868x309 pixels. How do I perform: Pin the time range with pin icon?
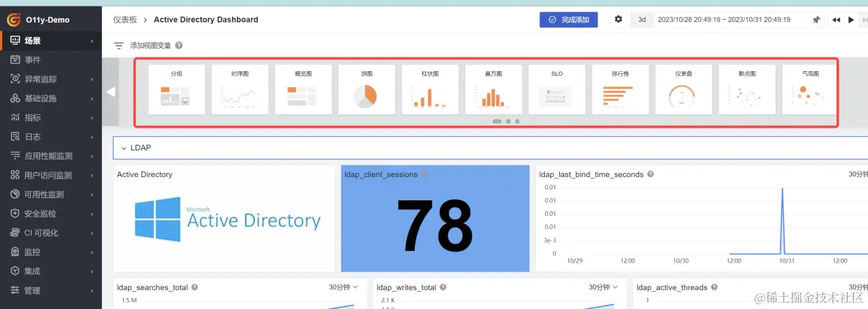816,20
